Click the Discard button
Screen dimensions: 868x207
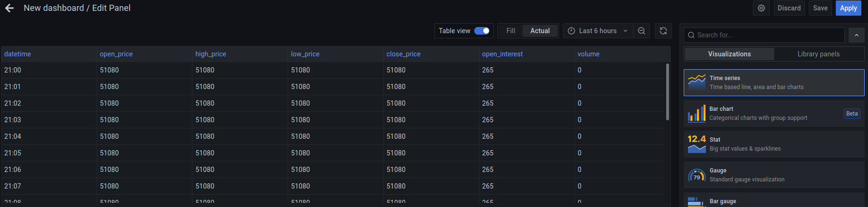click(x=789, y=8)
